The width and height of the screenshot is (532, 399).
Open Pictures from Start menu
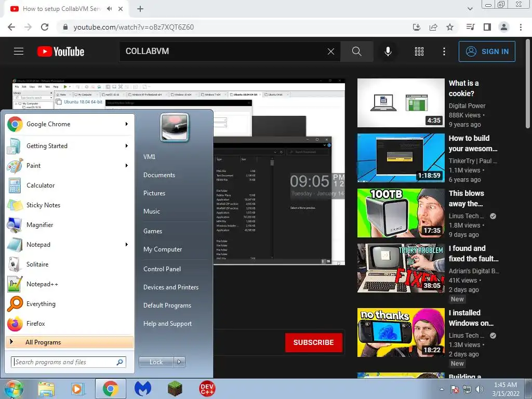[154, 193]
